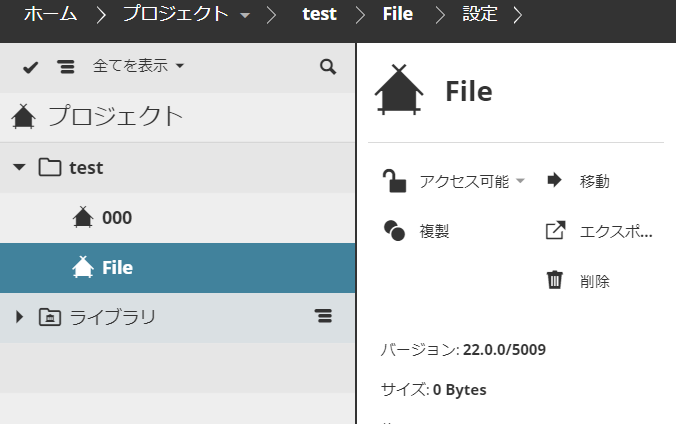Click the 削除 delete button
The image size is (676, 424).
595,281
